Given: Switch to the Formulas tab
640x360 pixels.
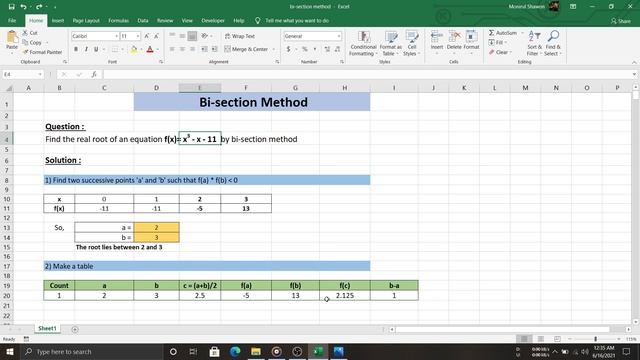Looking at the screenshot, I should tap(118, 20).
